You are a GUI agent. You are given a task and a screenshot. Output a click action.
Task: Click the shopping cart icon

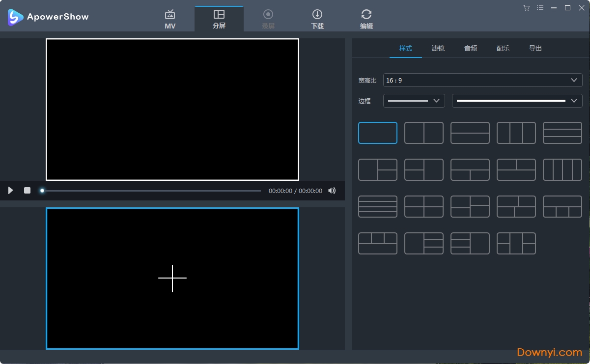tap(526, 8)
